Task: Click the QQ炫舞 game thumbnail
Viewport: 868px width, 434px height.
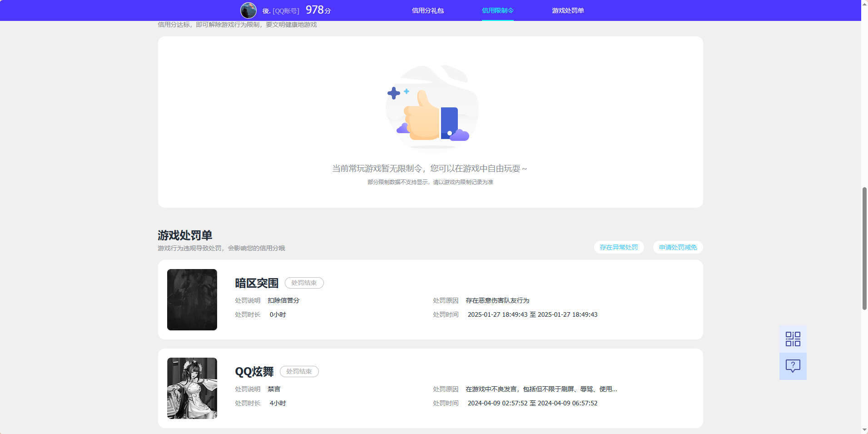Action: coord(192,388)
